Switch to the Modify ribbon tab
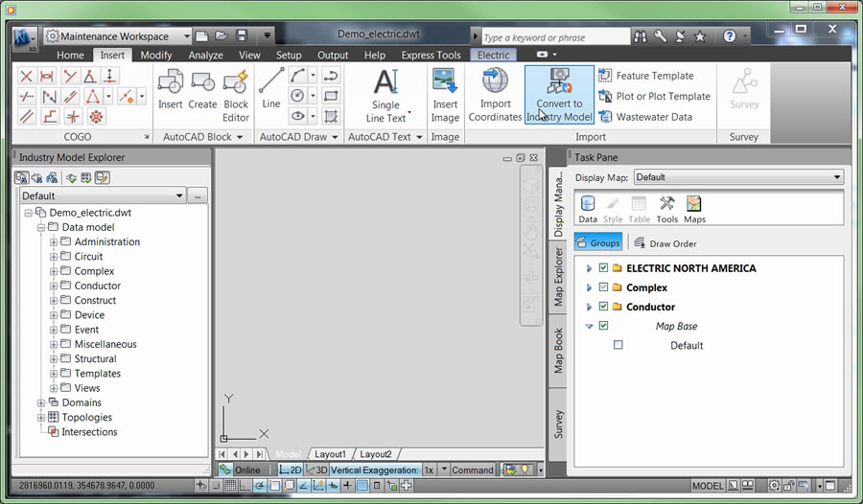This screenshot has width=863, height=504. point(156,55)
